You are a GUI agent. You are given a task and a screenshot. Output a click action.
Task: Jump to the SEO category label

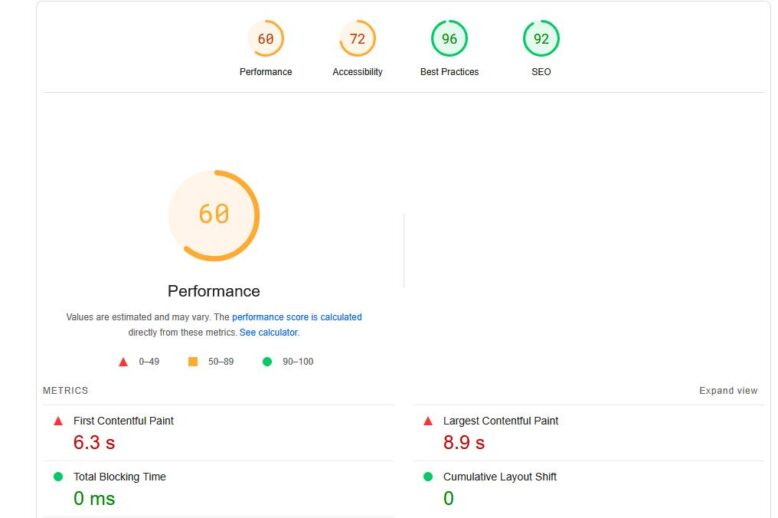541,72
